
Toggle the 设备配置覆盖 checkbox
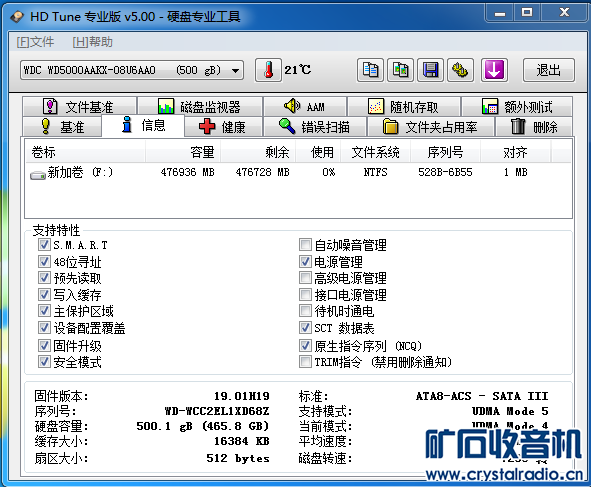44,328
